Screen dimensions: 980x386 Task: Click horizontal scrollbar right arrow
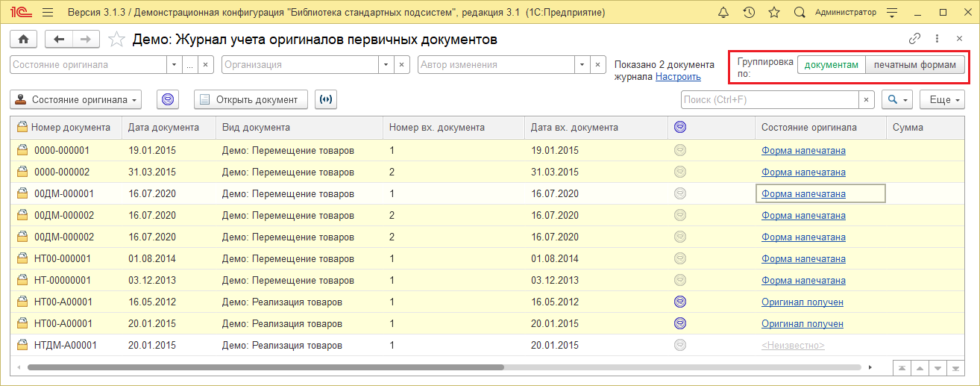coord(870,367)
